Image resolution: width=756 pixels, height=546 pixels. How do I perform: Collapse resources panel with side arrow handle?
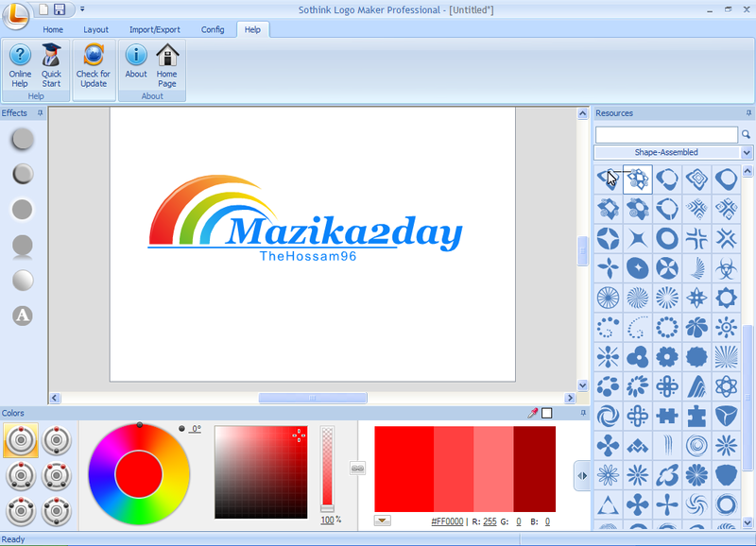[x=582, y=476]
